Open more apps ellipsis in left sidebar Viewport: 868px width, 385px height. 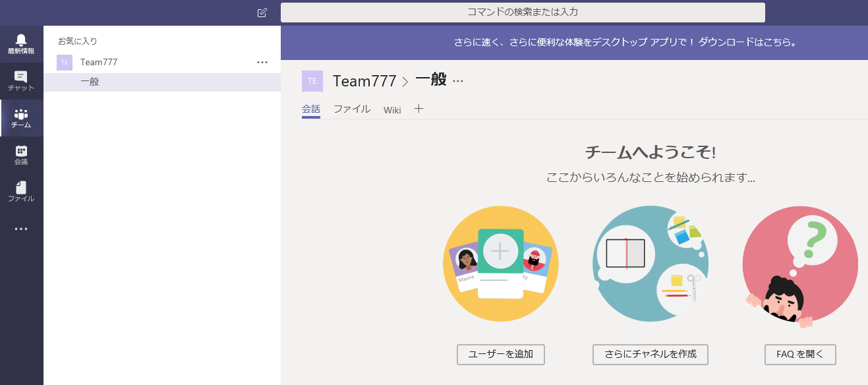tap(21, 229)
